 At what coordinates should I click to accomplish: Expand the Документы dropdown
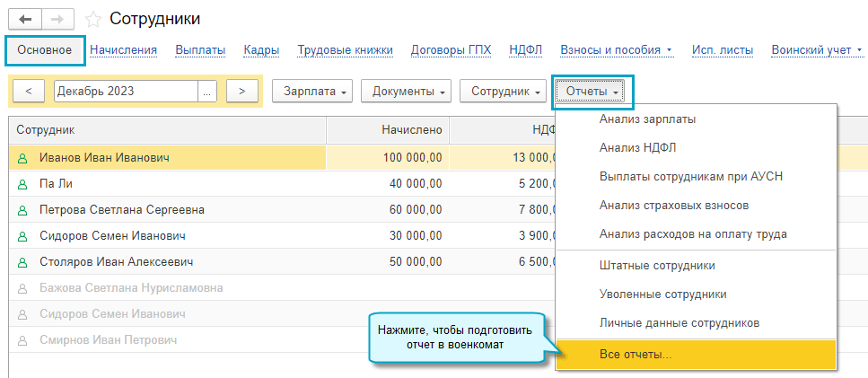[x=410, y=91]
